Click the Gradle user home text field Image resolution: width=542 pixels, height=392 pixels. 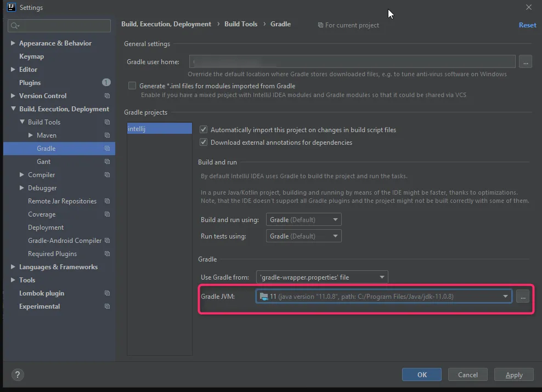tap(352, 61)
